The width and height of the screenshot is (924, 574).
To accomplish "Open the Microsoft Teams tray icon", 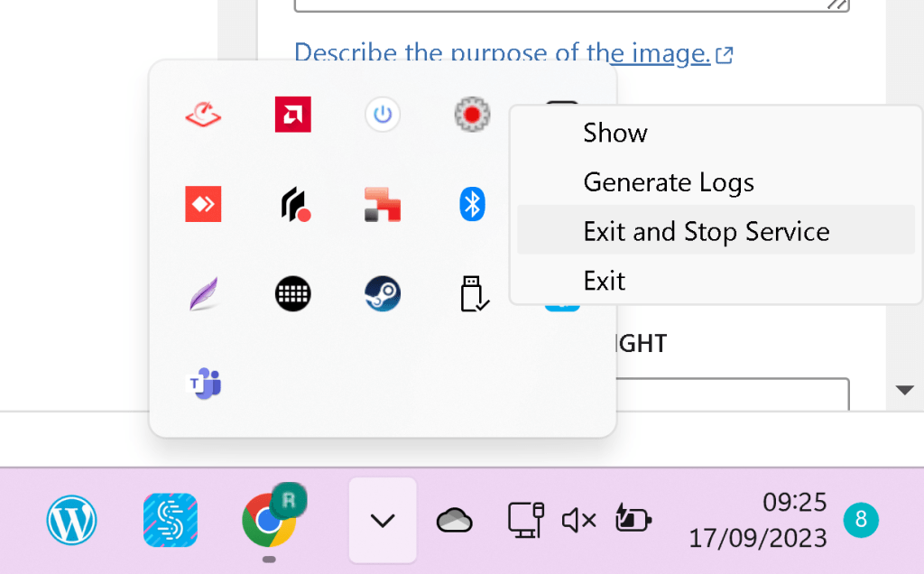I will [204, 383].
